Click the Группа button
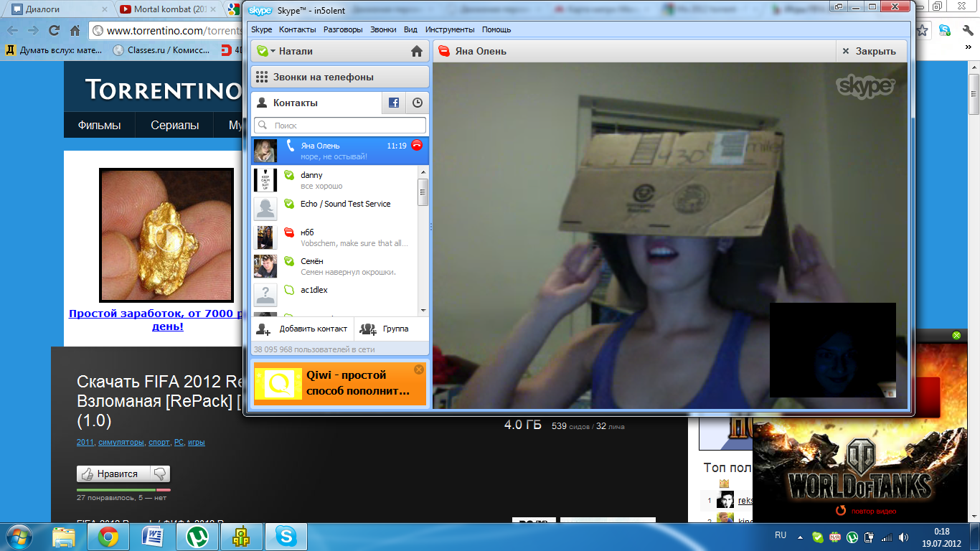The width and height of the screenshot is (980, 551). [392, 329]
